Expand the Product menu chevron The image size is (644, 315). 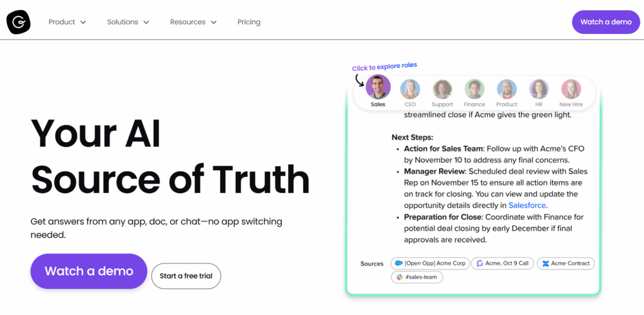click(x=83, y=22)
